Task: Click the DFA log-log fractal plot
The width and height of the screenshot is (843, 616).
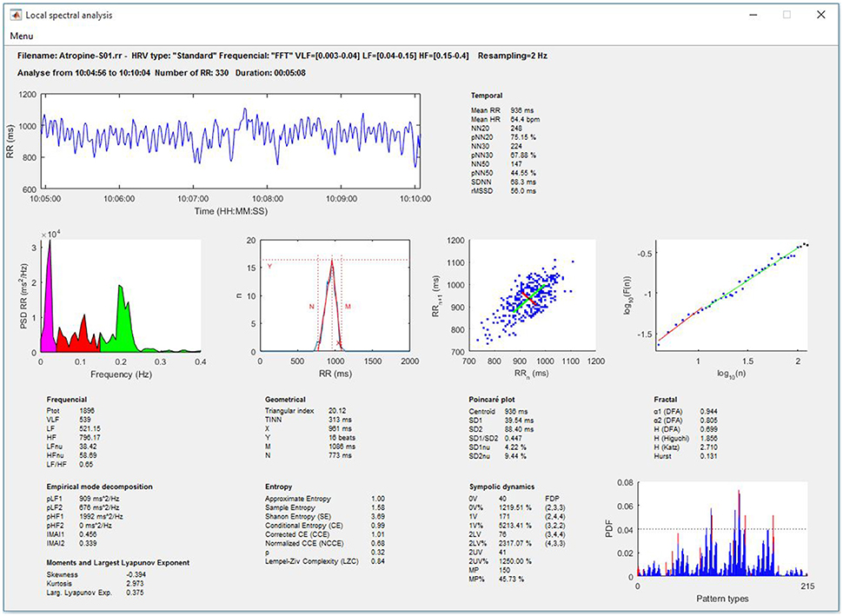Action: [732, 296]
